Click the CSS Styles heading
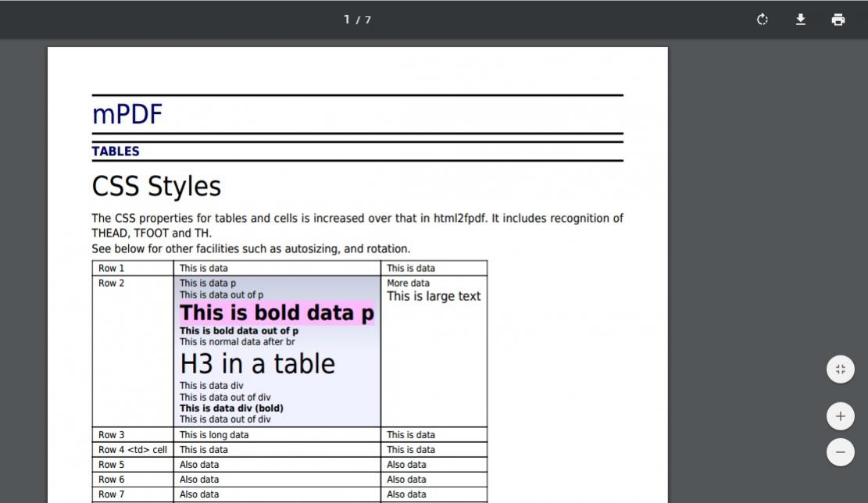 click(x=156, y=186)
